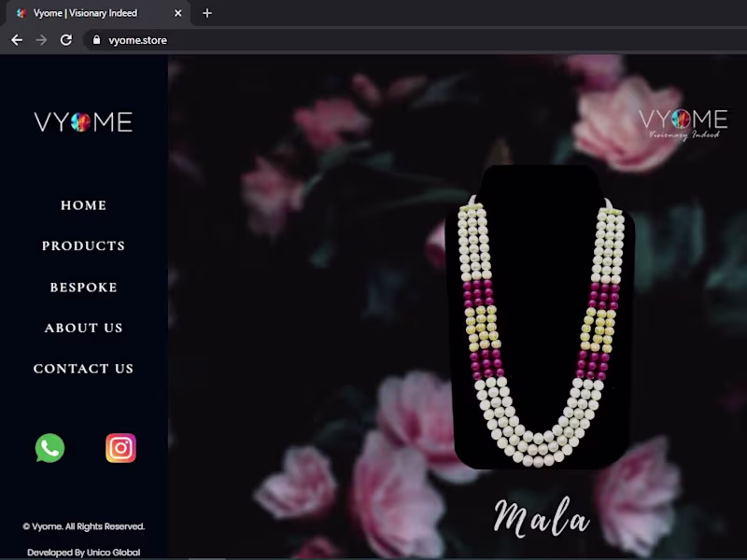Click the Vyome logo in sidebar
Viewport: 747px width, 560px height.
point(83,122)
